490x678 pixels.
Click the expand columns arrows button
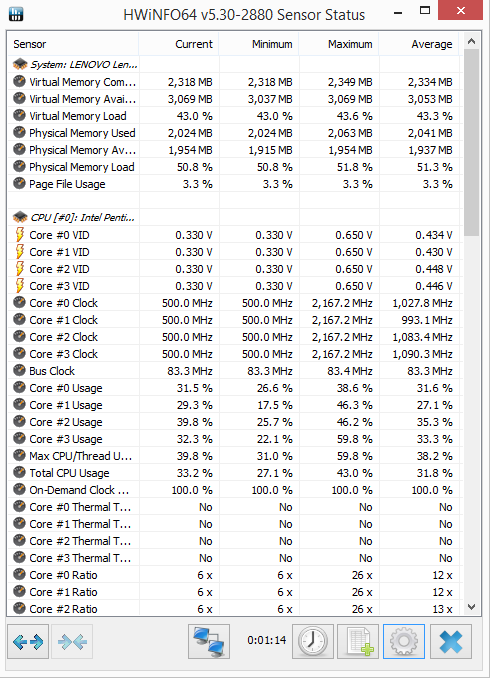(28, 642)
